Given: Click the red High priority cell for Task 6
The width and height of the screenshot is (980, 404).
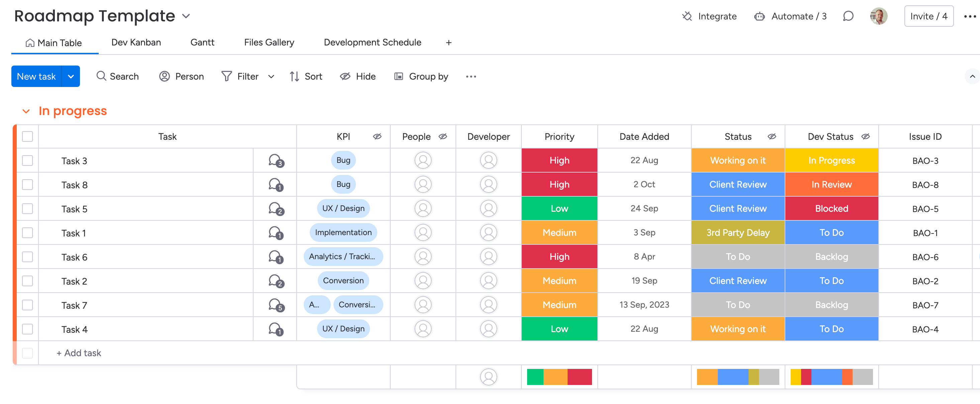Looking at the screenshot, I should [x=559, y=257].
